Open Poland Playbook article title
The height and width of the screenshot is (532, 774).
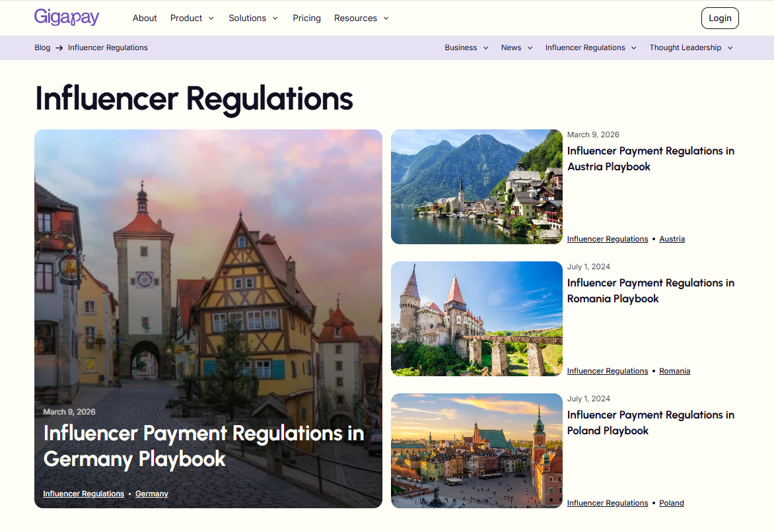[651, 423]
